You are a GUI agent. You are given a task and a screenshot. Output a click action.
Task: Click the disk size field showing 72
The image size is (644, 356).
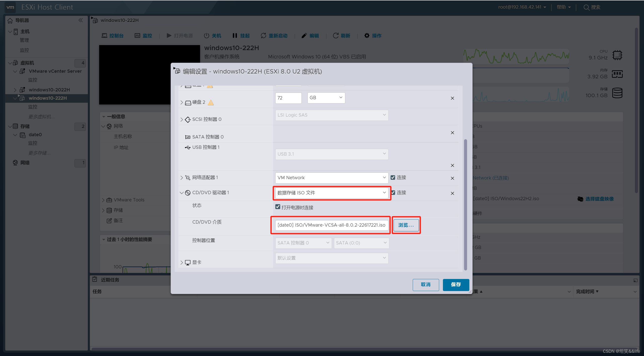288,98
